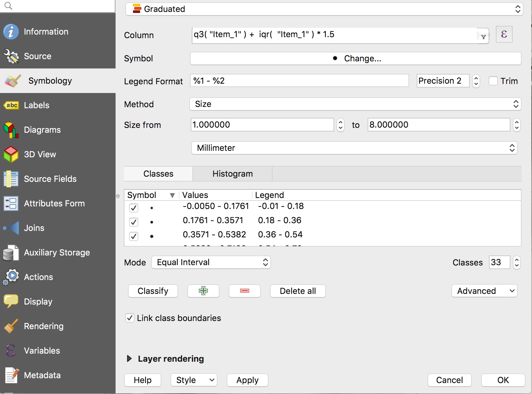Viewport: 532px width, 394px height.
Task: Expand the Layer rendering section
Action: pyautogui.click(x=129, y=359)
